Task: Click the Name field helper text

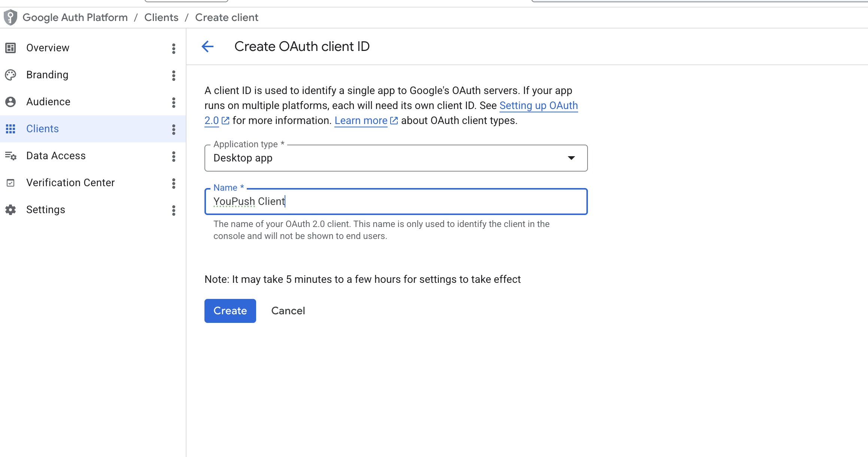Action: 382,230
